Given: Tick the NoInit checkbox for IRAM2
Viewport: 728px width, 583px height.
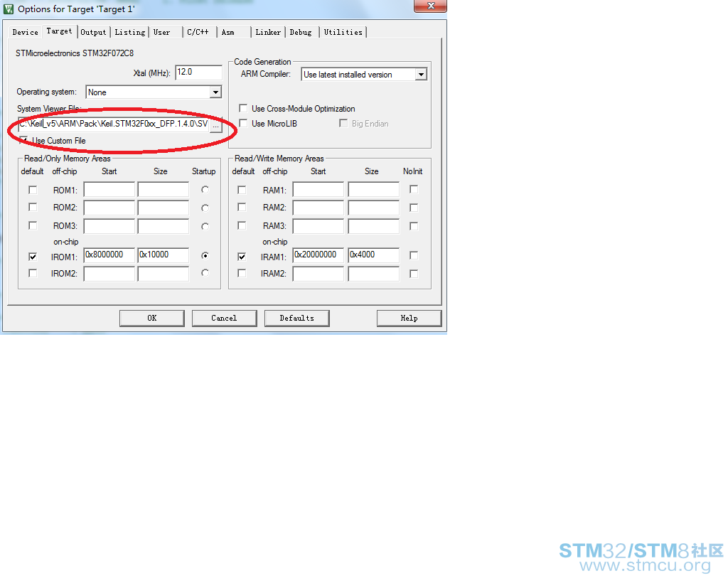Looking at the screenshot, I should pos(414,274).
